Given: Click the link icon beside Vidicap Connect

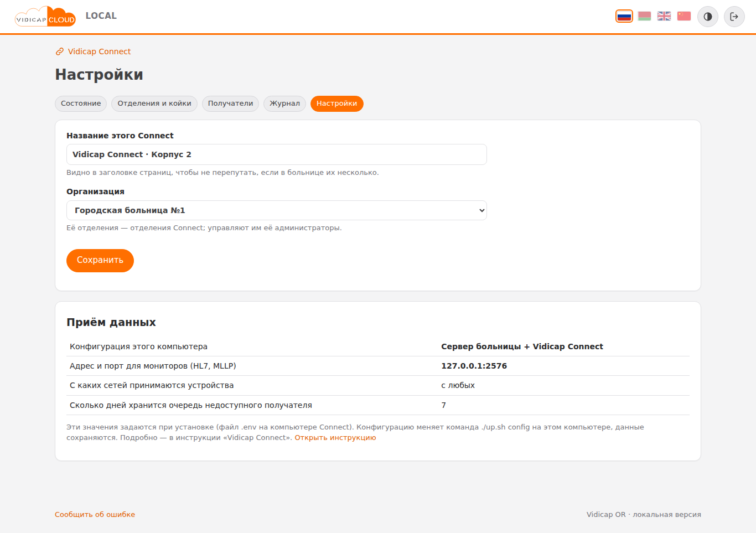Looking at the screenshot, I should [60, 51].
